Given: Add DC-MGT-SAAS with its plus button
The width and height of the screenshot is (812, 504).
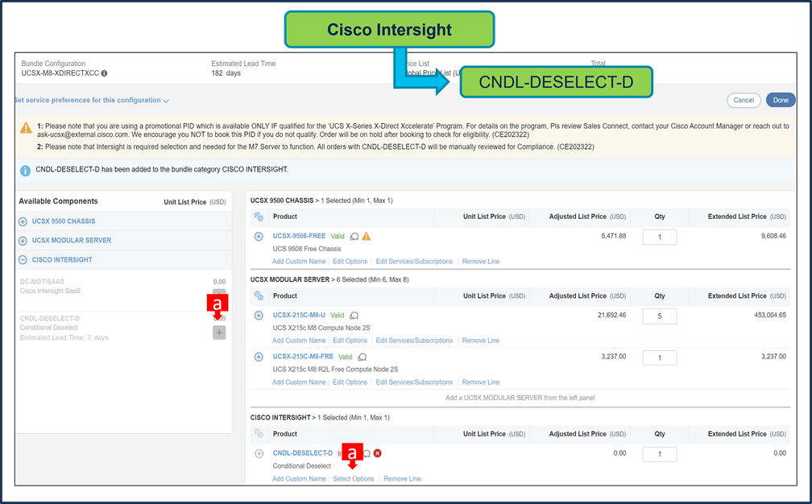Looking at the screenshot, I should coord(219,293).
